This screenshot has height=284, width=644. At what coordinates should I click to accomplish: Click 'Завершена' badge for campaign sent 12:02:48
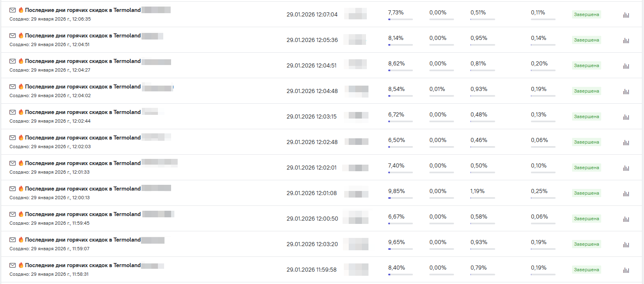[x=586, y=142]
